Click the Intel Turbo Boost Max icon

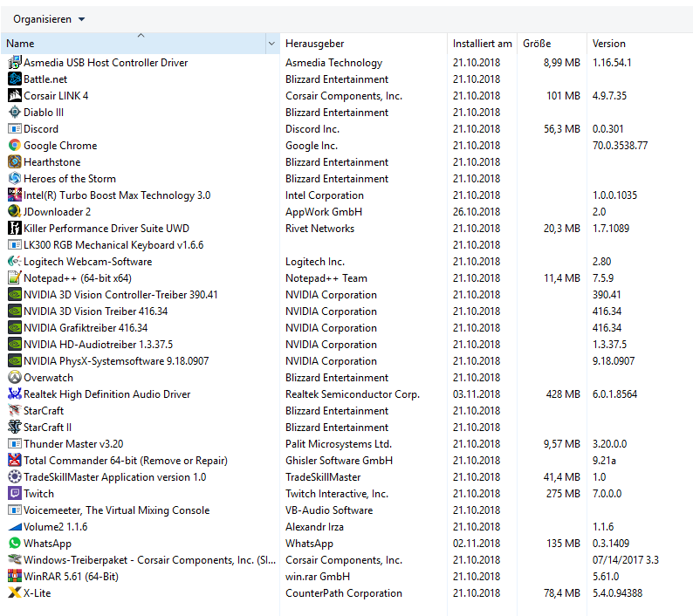[15, 195]
